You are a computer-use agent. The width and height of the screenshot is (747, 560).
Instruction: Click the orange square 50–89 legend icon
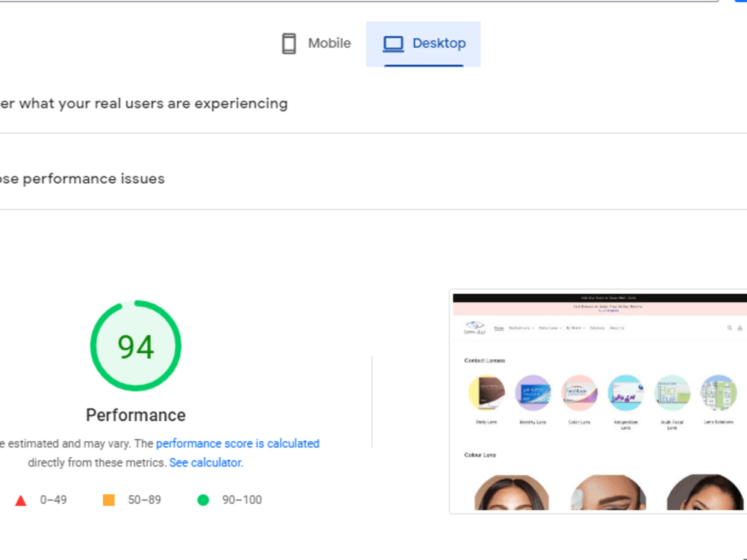[x=108, y=500]
